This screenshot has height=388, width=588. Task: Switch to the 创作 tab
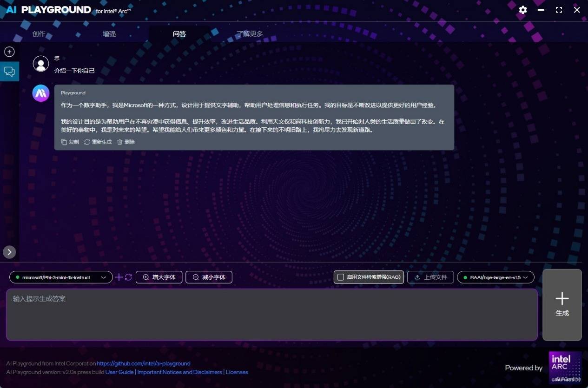39,34
